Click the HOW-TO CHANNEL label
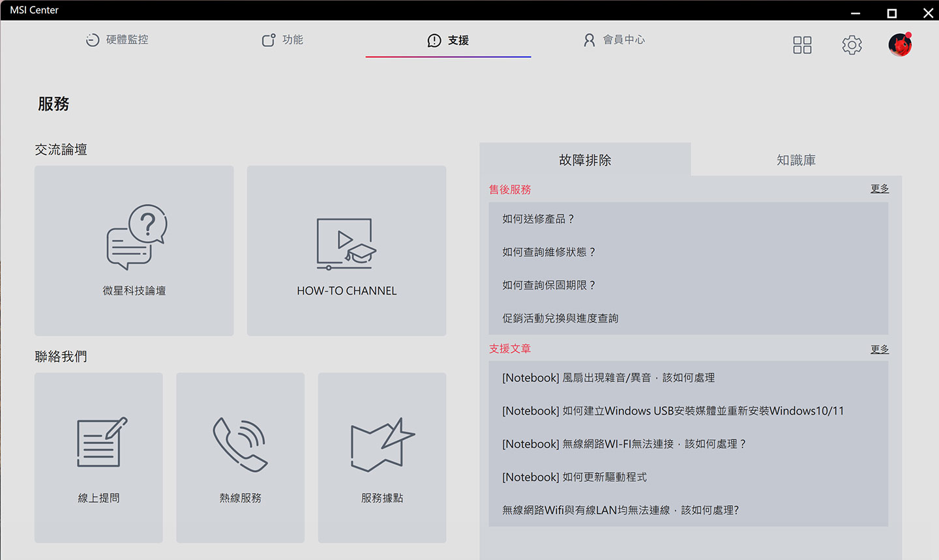 [x=347, y=291]
